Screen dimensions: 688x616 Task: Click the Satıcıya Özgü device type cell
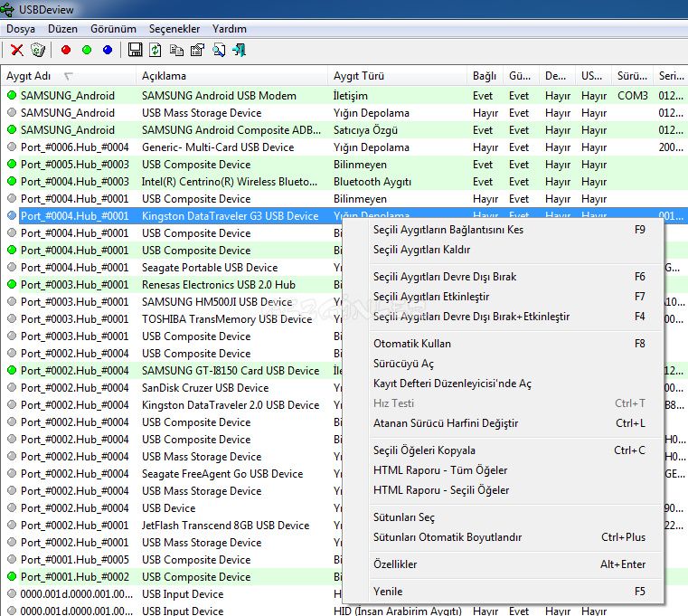(365, 130)
